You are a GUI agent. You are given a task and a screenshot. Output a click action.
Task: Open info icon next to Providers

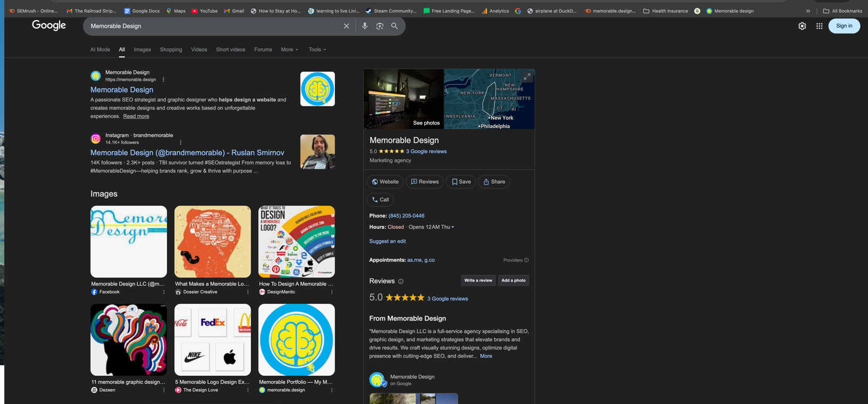526,260
